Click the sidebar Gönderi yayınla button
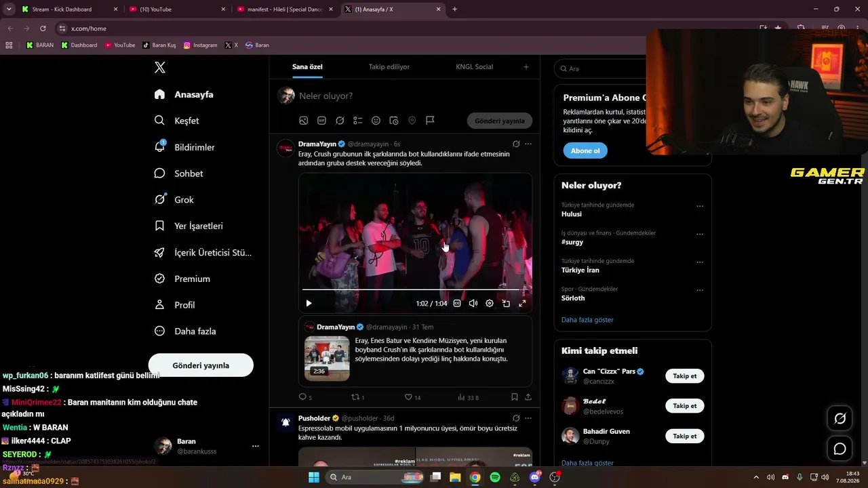 click(201, 365)
